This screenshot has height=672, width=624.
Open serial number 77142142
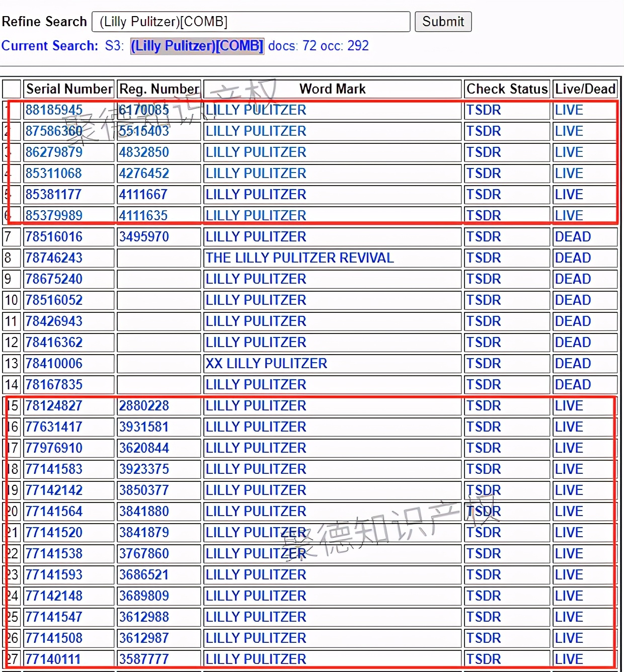click(x=54, y=490)
